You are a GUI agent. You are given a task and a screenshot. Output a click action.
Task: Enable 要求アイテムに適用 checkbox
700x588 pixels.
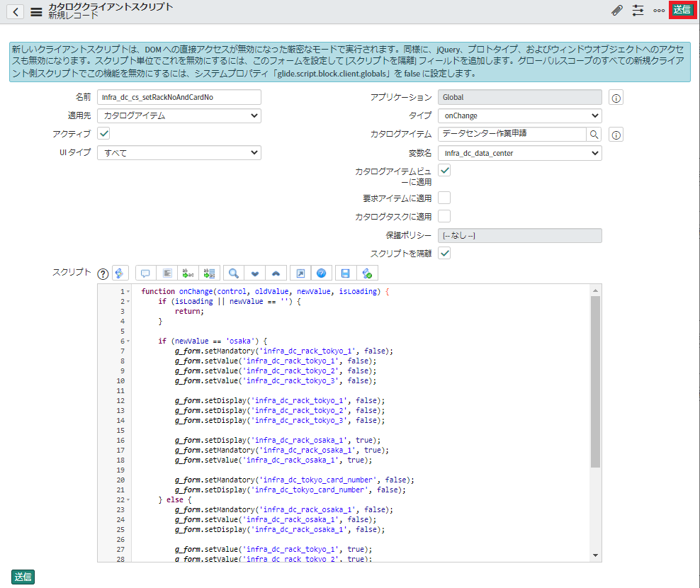click(444, 198)
